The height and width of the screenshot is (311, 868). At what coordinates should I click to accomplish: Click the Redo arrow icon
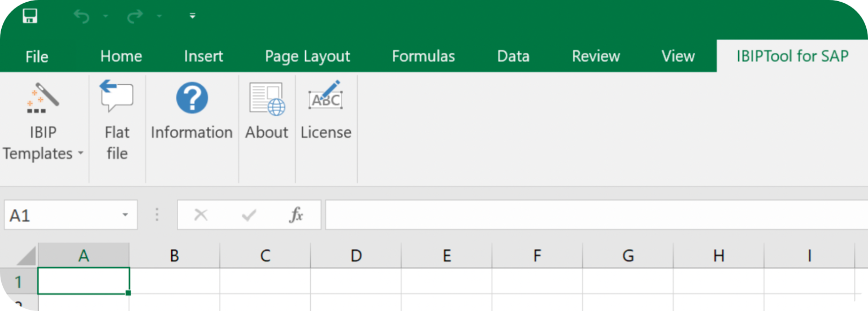(134, 17)
